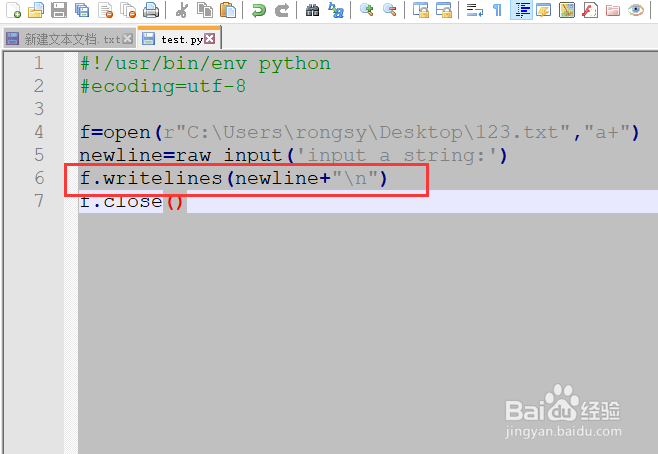This screenshot has height=454, width=658.
Task: Close the test.py tab
Action: (210, 39)
